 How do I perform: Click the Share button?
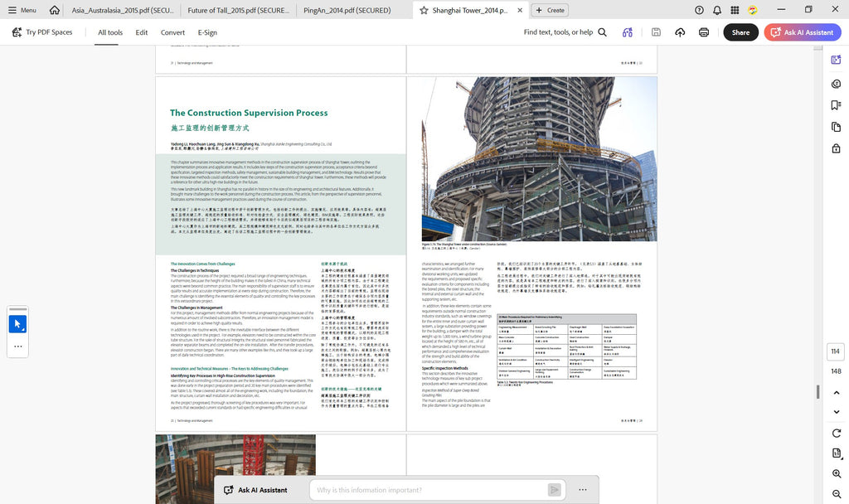(740, 32)
